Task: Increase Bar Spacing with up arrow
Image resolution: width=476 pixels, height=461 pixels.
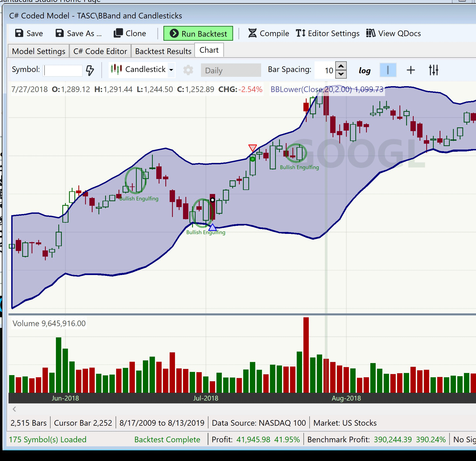Action: [x=341, y=66]
